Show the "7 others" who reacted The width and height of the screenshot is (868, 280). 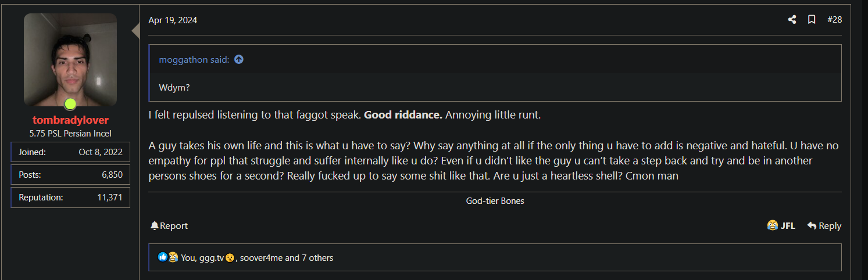(317, 257)
